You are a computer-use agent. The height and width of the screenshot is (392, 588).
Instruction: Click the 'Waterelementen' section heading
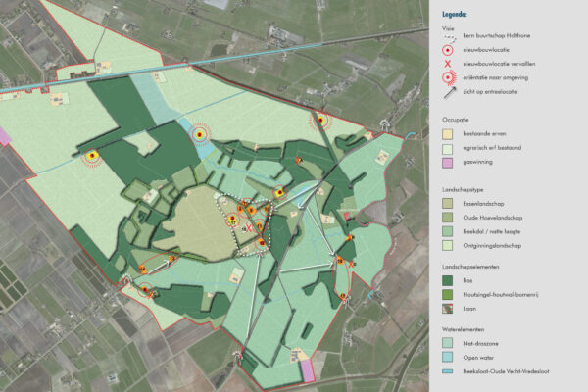(464, 329)
